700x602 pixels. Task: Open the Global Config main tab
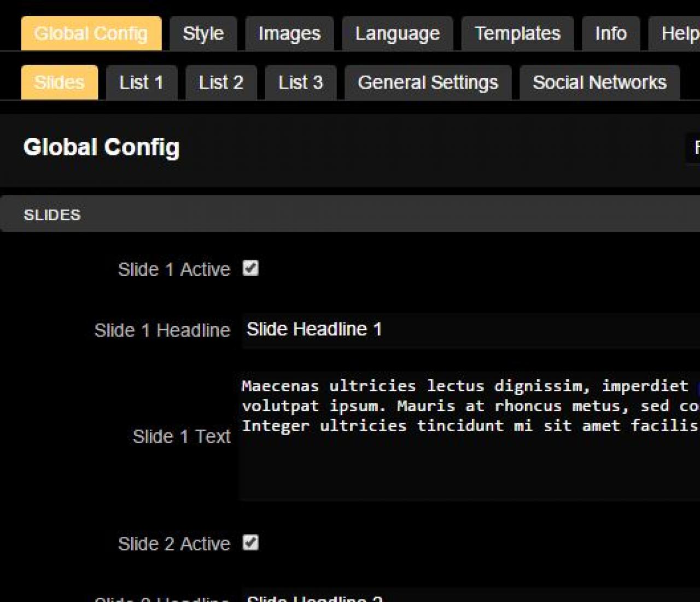point(91,34)
